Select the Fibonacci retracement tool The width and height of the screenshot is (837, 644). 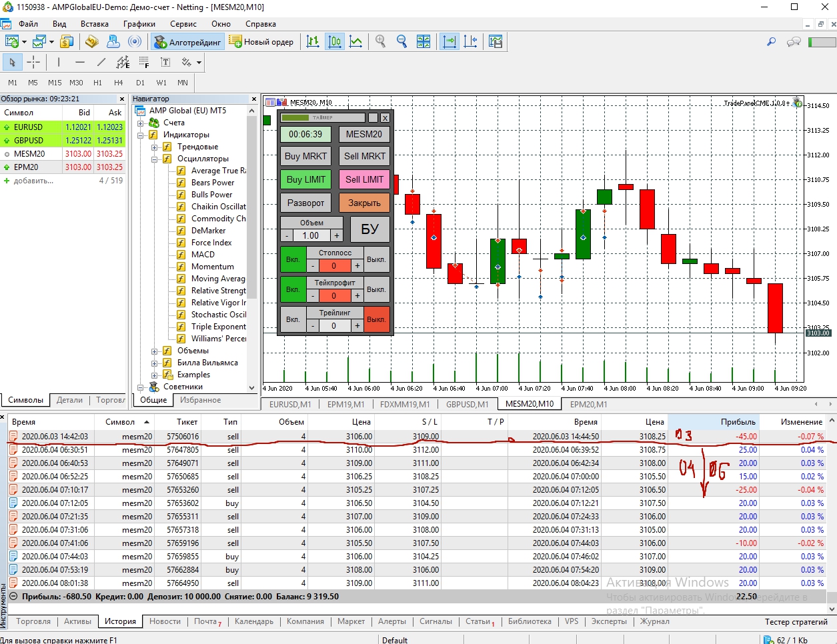click(144, 62)
